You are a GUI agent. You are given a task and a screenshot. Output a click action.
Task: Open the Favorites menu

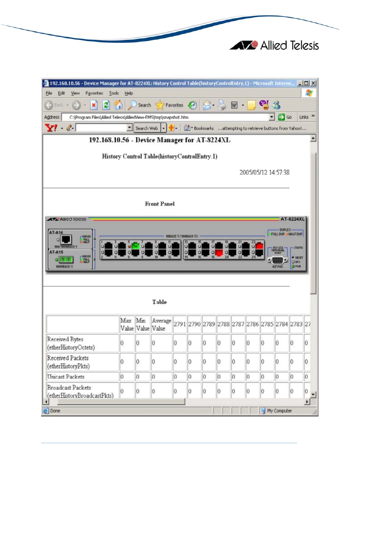[x=94, y=93]
